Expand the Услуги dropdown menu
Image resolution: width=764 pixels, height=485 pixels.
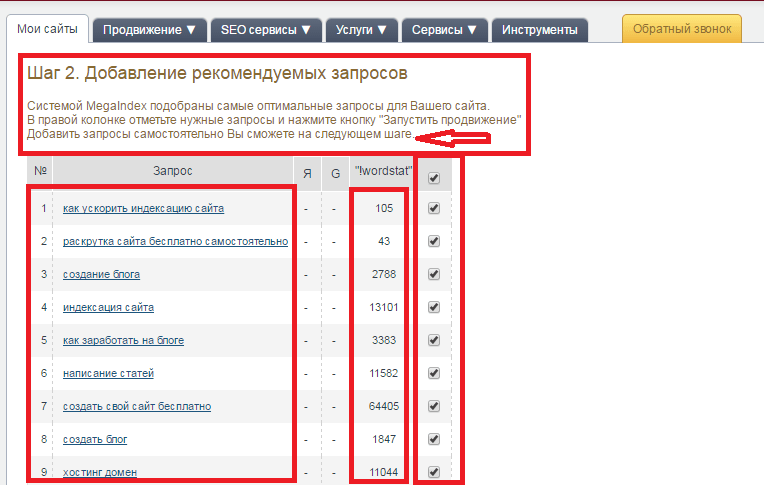tap(362, 30)
